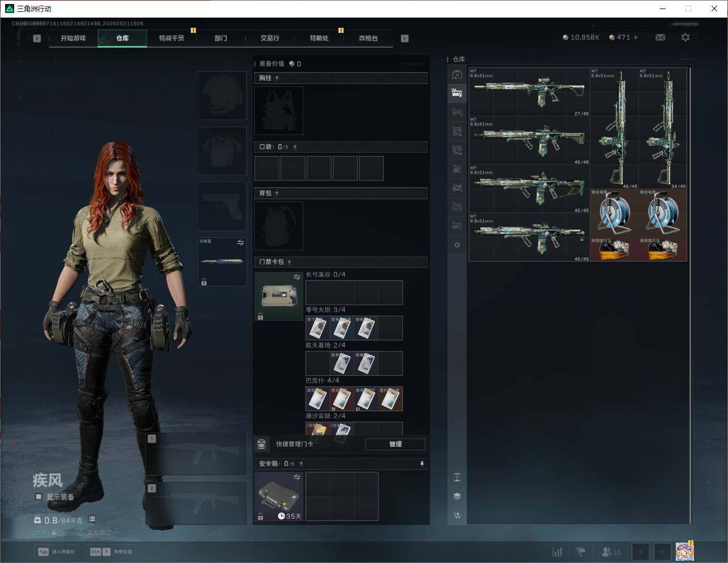Open the bar chart stats icon

coord(558,552)
